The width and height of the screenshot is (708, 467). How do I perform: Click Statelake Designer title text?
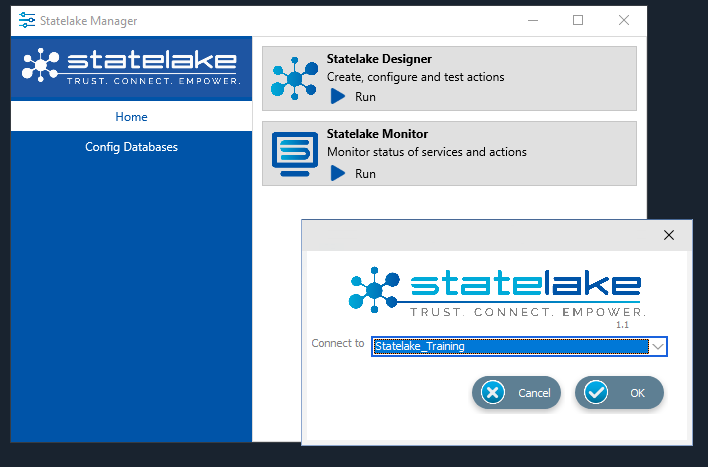pyautogui.click(x=379, y=59)
